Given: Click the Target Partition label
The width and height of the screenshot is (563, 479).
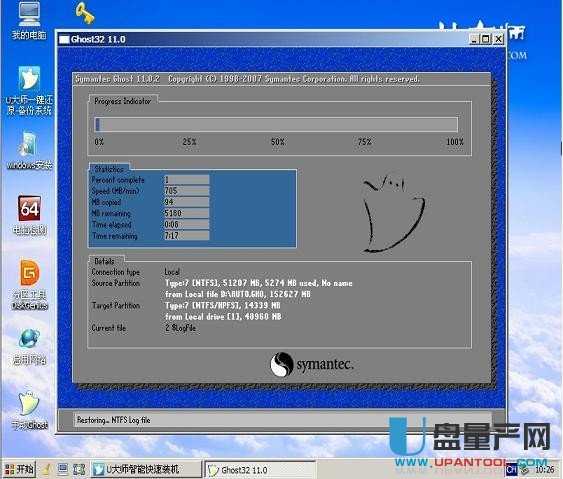Looking at the screenshot, I should [116, 306].
